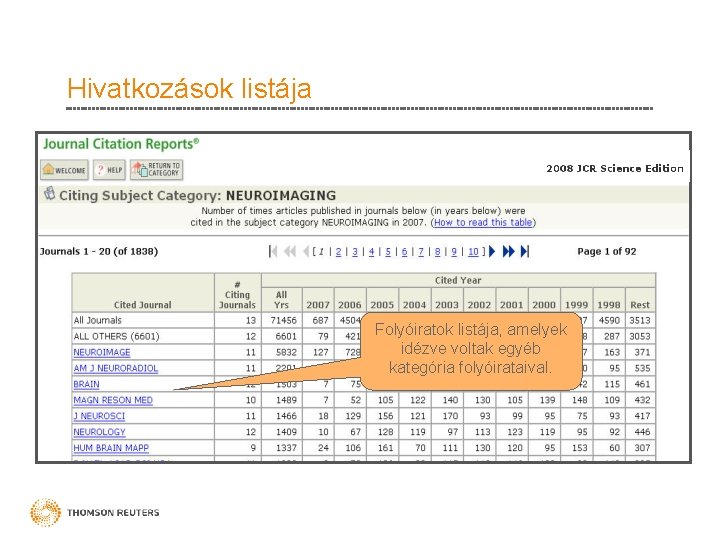Click the 3513 Rest cell in All Journals row
720x540 pixels.
pos(640,321)
